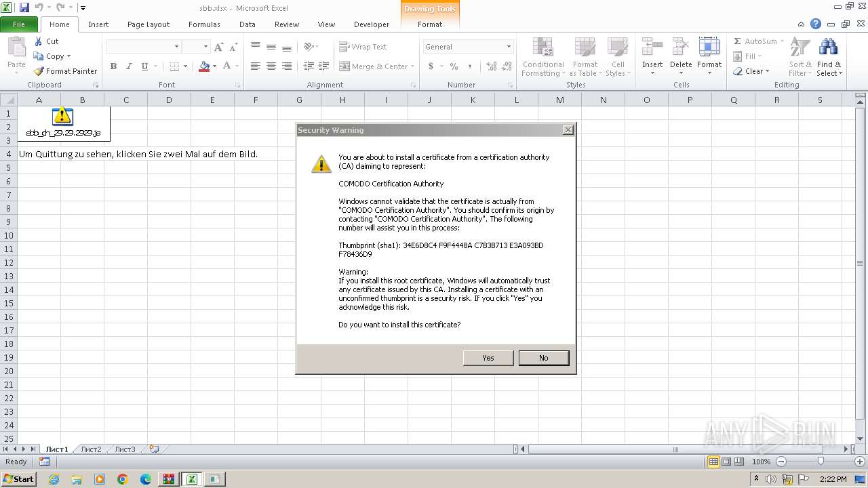Viewport: 868px width, 488px height.
Task: Click Merge & Center button
Action: 373,66
